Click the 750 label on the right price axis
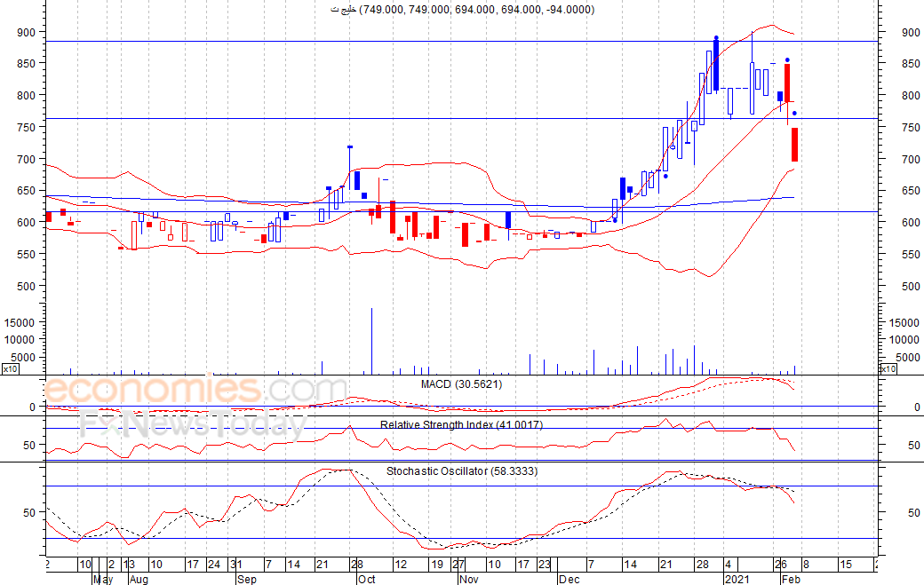 911,127
